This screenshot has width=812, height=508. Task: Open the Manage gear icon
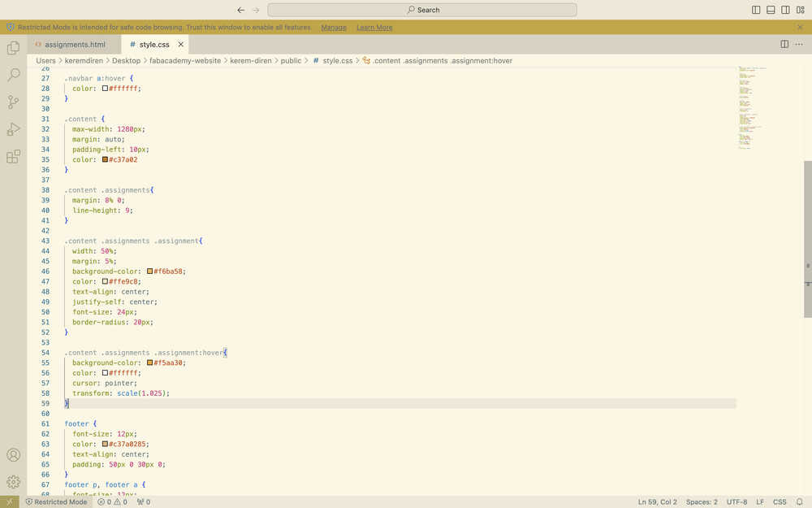tap(14, 481)
